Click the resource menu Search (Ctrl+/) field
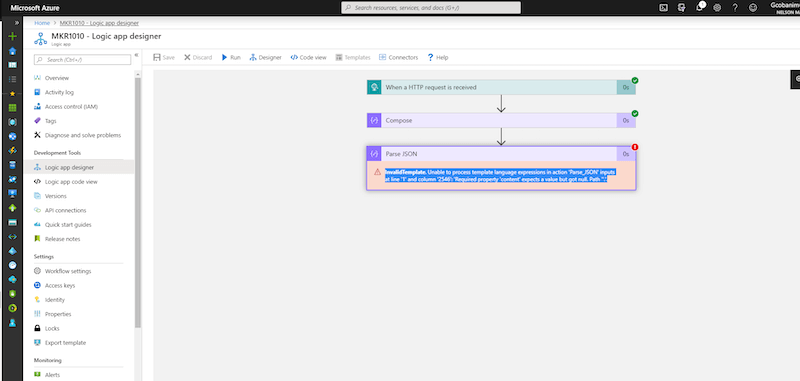Viewport: 800px width, 381px height. click(82, 60)
